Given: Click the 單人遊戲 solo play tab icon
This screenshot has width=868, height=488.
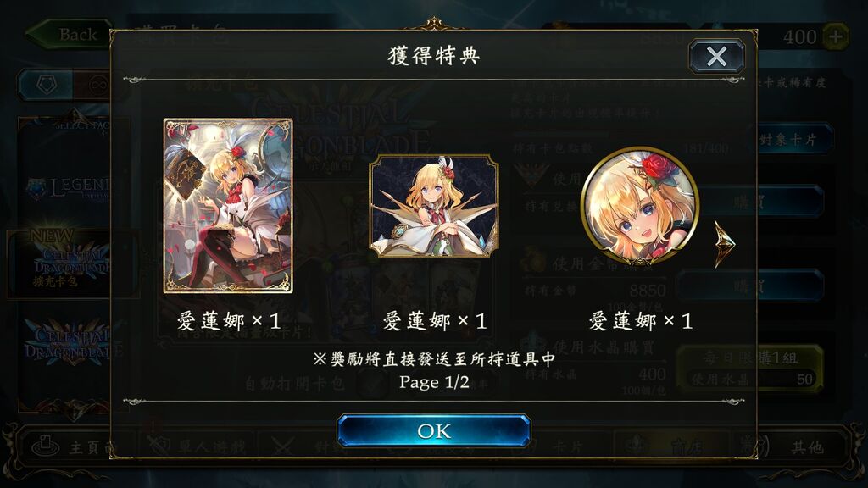Looking at the screenshot, I should pyautogui.click(x=159, y=446).
